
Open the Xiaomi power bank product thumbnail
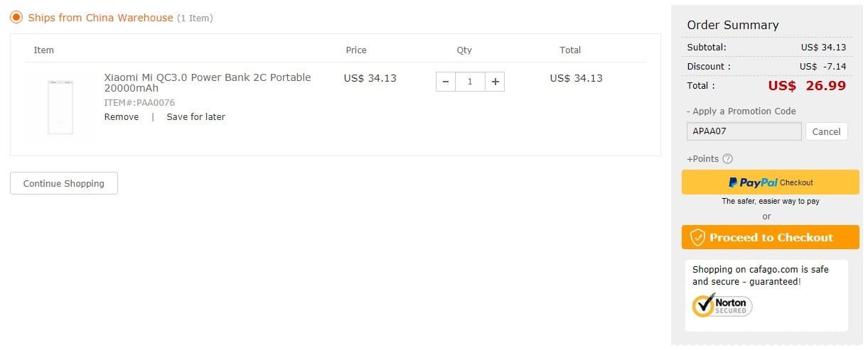pyautogui.click(x=60, y=106)
